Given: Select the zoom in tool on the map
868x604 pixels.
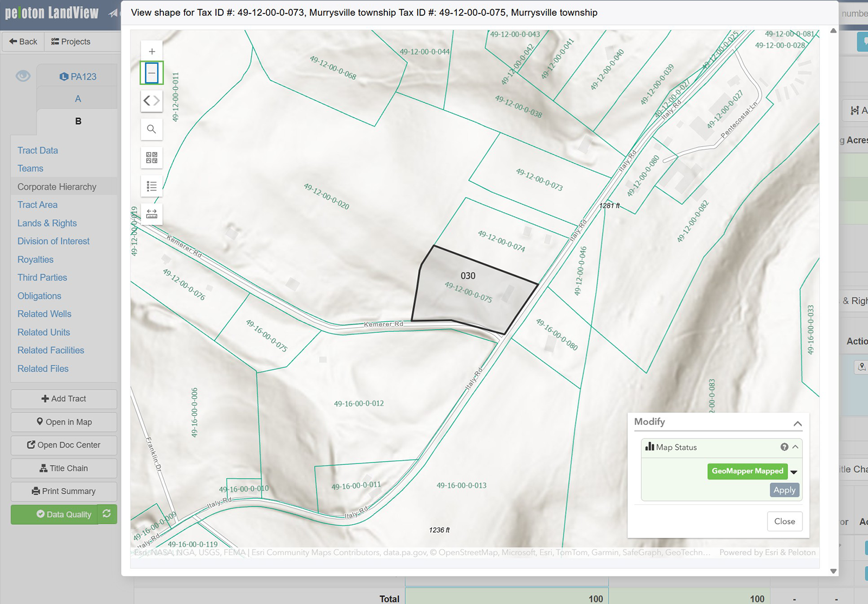Looking at the screenshot, I should tap(151, 50).
